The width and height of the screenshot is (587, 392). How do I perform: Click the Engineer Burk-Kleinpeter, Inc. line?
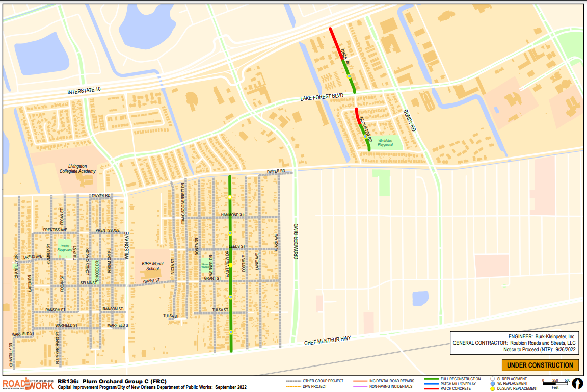pos(542,336)
